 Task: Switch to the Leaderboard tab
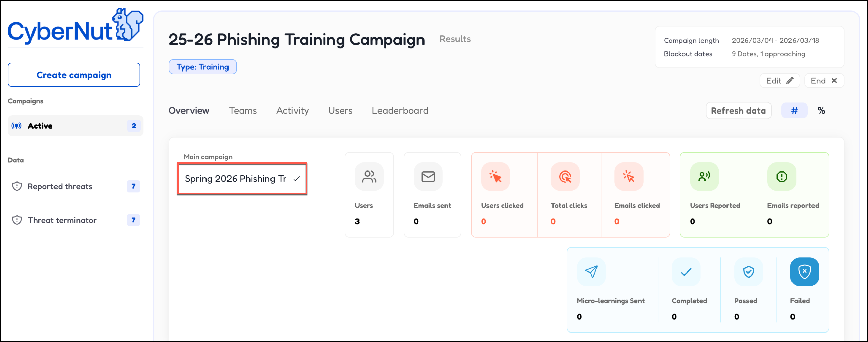coord(400,111)
